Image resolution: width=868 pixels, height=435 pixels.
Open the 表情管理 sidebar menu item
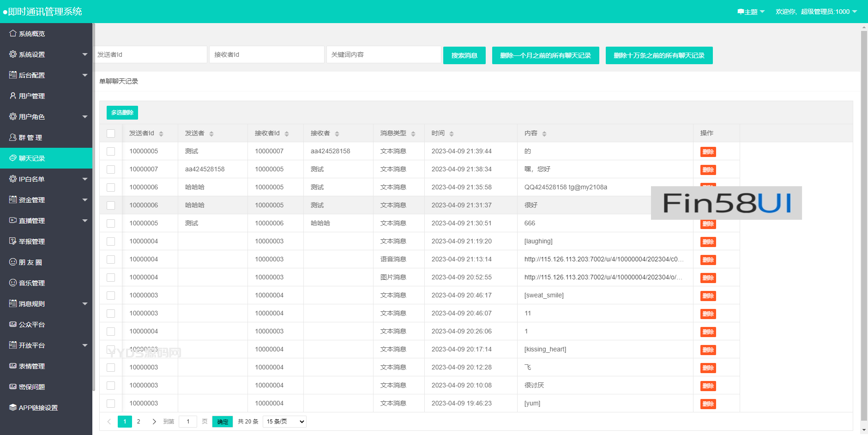46,366
